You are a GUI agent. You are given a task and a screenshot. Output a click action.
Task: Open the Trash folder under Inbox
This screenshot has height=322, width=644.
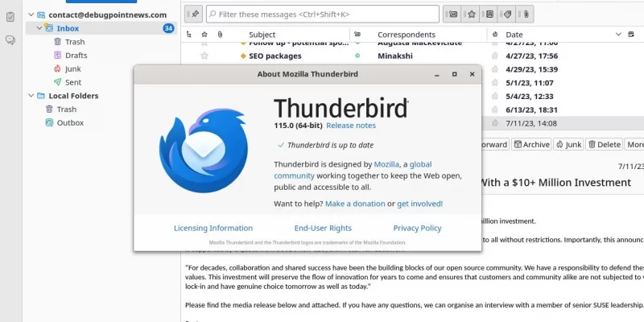pyautogui.click(x=75, y=42)
